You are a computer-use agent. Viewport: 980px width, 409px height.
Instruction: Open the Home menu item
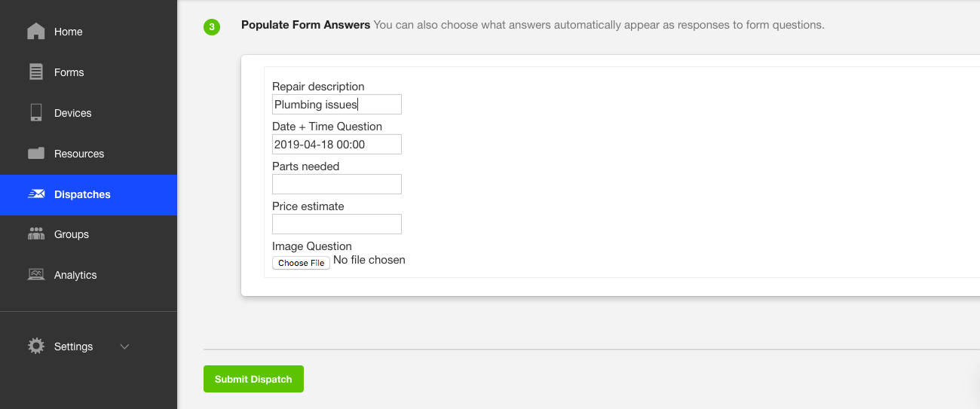click(69, 32)
